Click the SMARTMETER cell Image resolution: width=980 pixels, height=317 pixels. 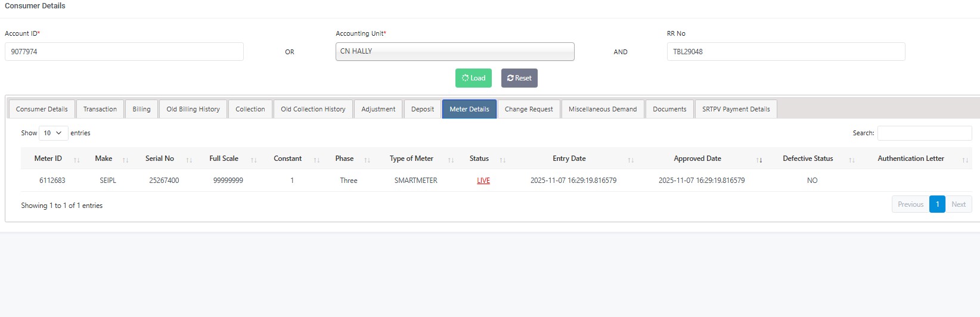pos(415,181)
